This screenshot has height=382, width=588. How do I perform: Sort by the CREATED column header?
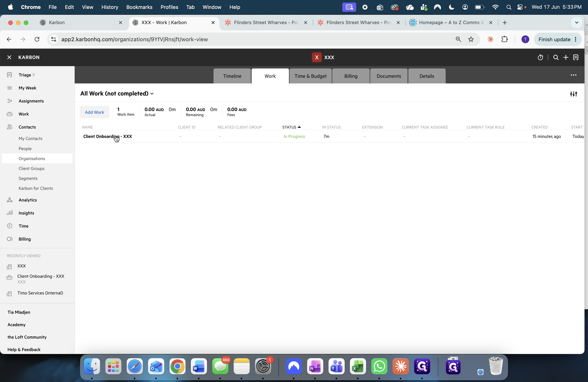(x=539, y=127)
